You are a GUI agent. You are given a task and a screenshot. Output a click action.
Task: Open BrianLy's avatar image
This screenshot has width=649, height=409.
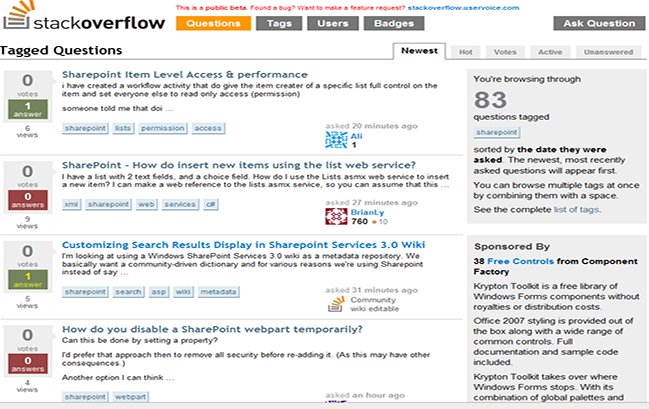[x=336, y=217]
